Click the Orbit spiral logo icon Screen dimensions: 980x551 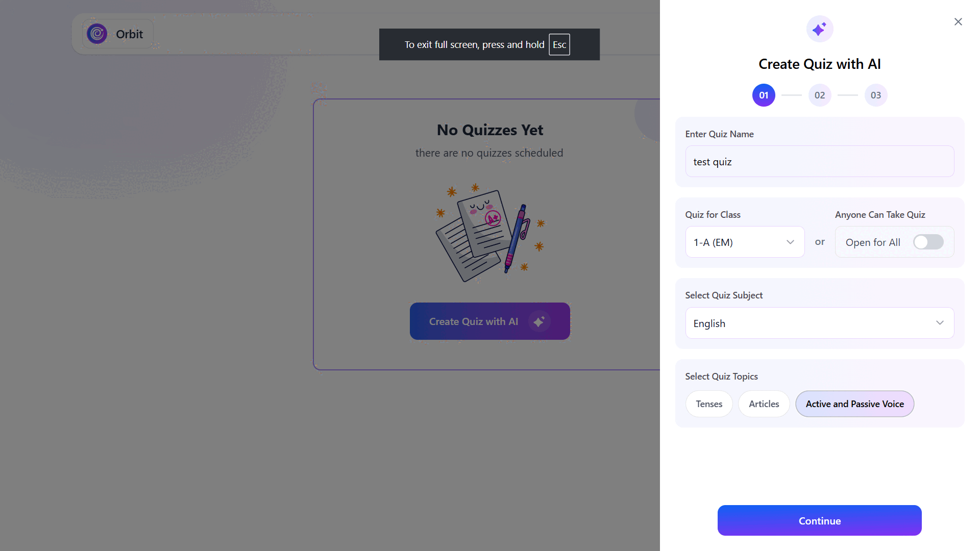(97, 34)
